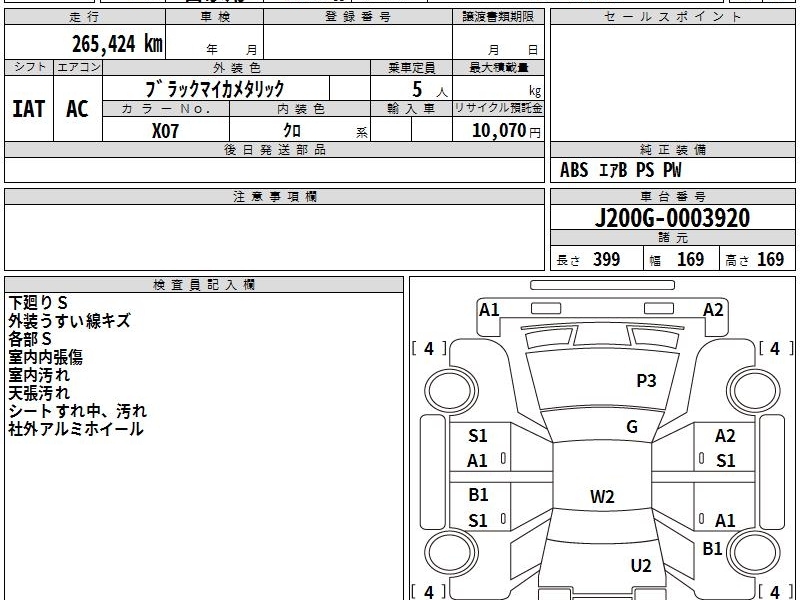800x600 pixels.
Task: Click the 系 suffix in interior color cell
Action: tap(362, 133)
